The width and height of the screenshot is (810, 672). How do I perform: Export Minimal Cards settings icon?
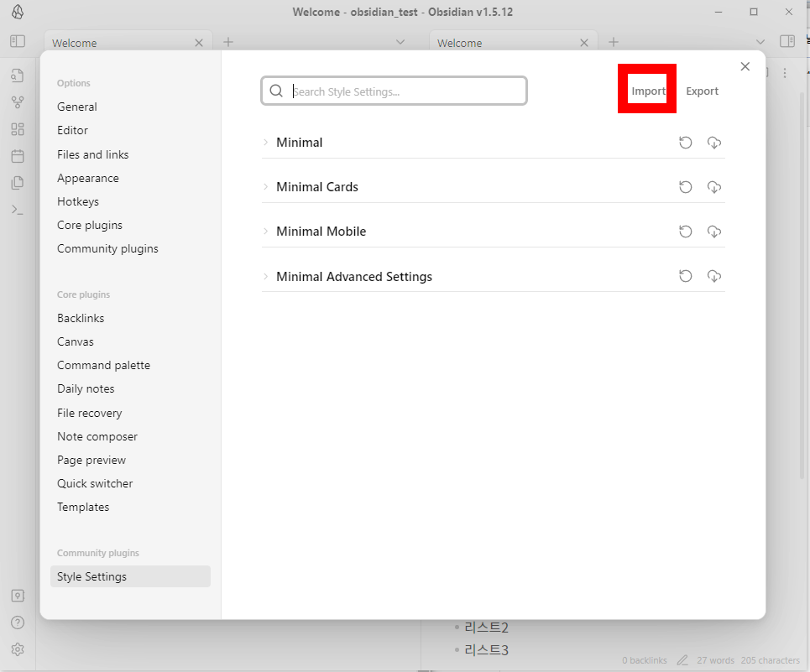click(x=714, y=187)
